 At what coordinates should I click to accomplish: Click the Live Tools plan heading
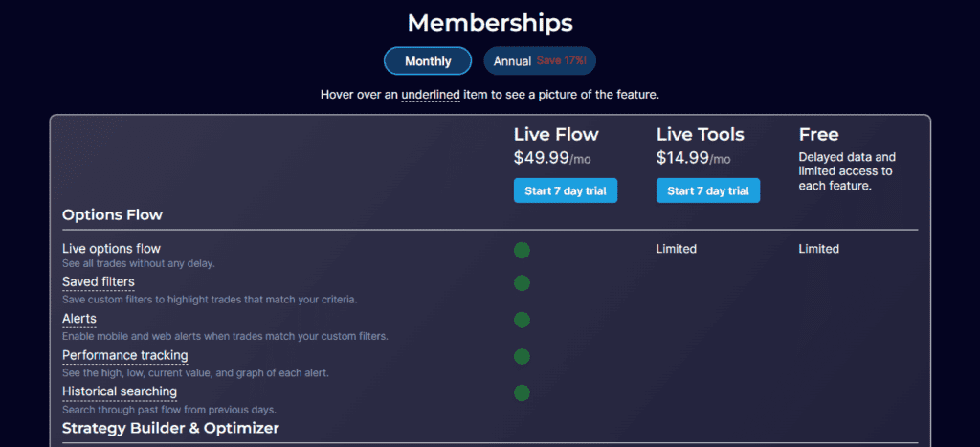pos(701,134)
